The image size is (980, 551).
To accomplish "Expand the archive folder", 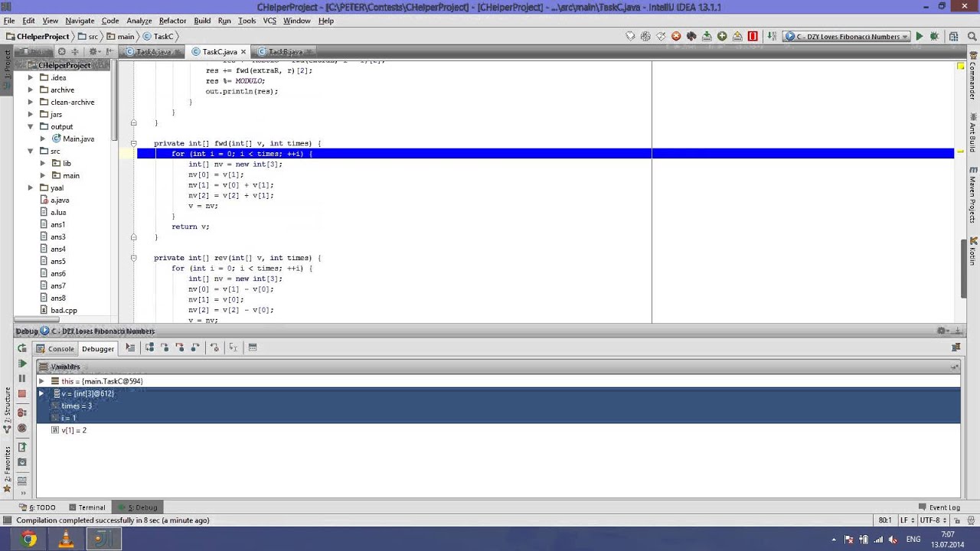I will (x=31, y=90).
